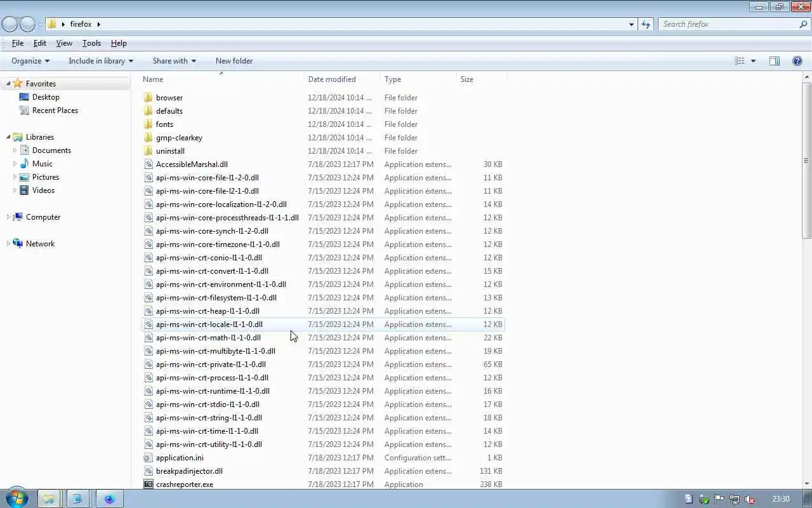Click the refresh icon beside the address bar
This screenshot has height=508, width=812.
point(646,24)
